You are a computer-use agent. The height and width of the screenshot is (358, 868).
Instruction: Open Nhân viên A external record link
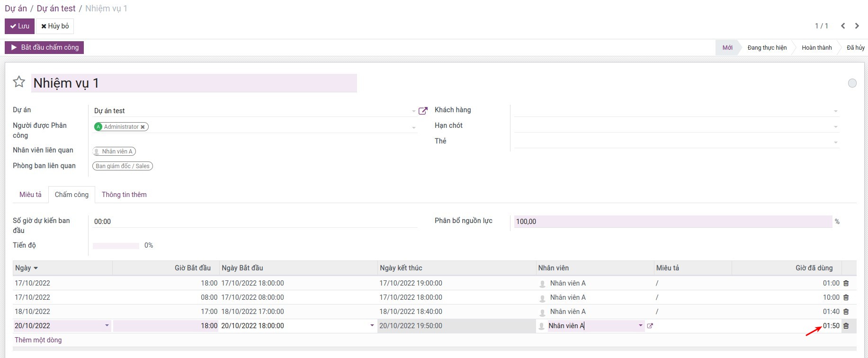[650, 326]
